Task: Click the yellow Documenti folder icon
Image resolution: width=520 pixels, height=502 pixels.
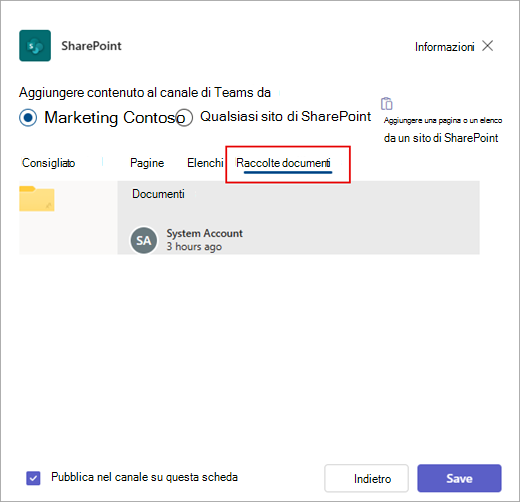Action: (x=37, y=198)
